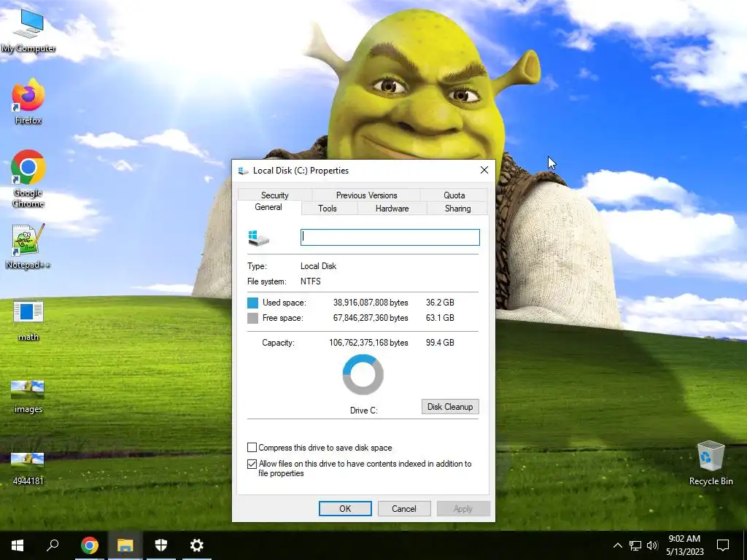747x560 pixels.
Task: Switch to the Security tab
Action: pyautogui.click(x=275, y=195)
